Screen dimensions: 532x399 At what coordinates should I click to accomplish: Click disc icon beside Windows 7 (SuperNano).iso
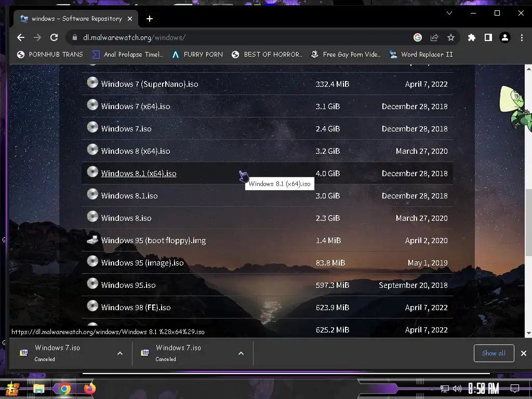point(92,83)
